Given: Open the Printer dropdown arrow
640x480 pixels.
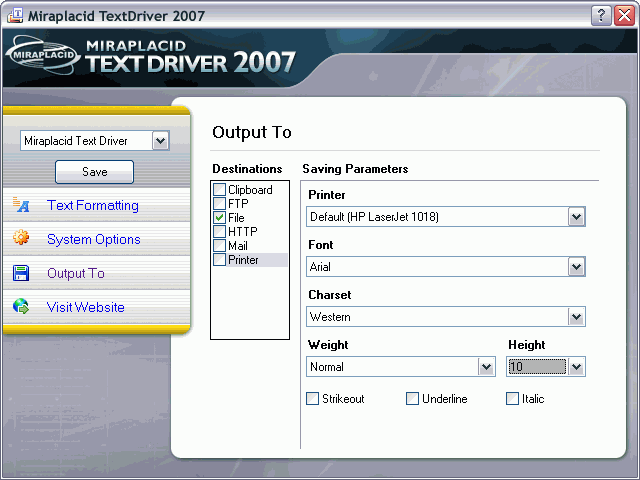Looking at the screenshot, I should click(576, 217).
